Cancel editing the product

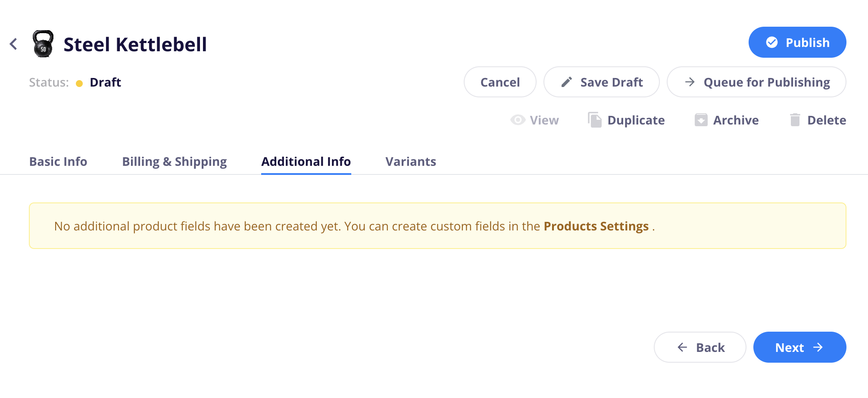[x=500, y=82]
